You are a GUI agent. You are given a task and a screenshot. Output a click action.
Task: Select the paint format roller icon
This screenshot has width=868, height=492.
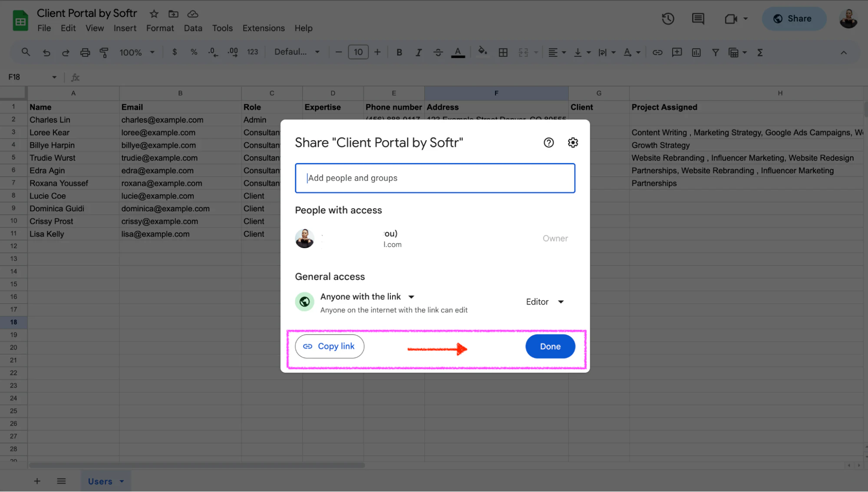104,52
